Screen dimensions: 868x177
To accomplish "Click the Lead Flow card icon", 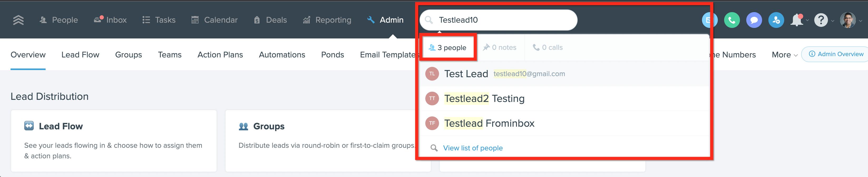I will point(29,126).
